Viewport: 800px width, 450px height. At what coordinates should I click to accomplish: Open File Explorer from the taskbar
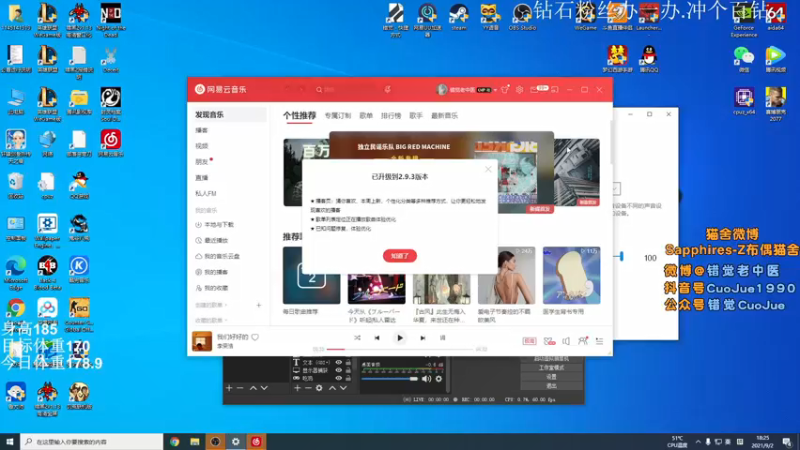click(x=195, y=442)
